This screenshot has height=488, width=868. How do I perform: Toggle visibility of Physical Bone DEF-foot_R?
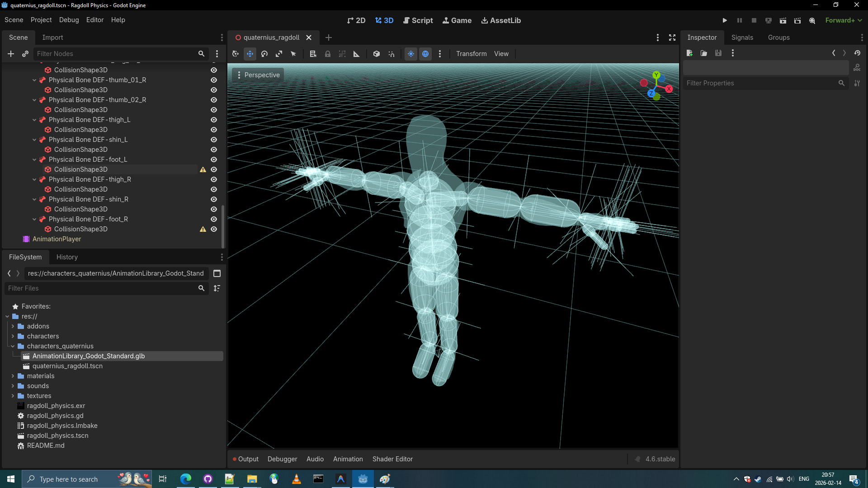[x=214, y=219]
